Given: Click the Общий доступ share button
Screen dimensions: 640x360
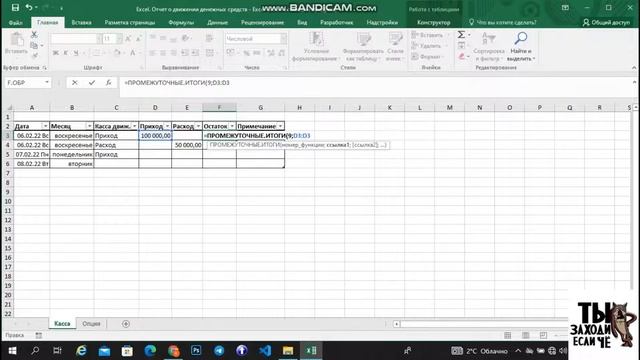Looking at the screenshot, I should [x=606, y=22].
